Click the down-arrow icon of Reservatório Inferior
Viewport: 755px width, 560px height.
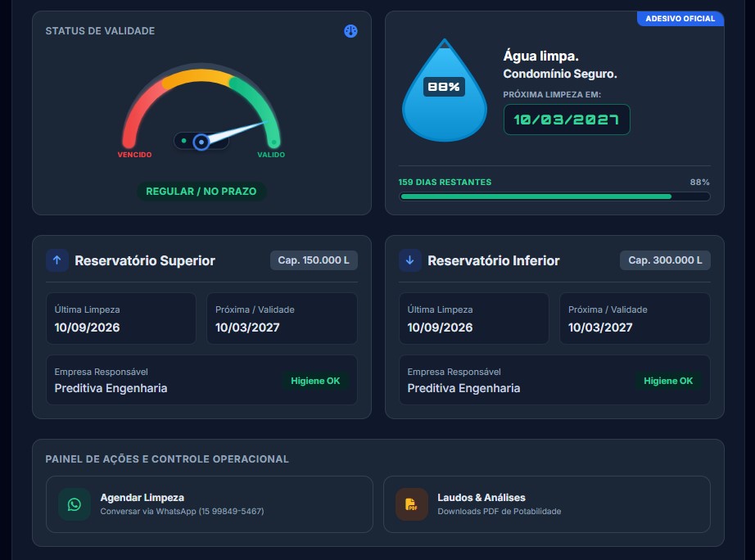(409, 260)
